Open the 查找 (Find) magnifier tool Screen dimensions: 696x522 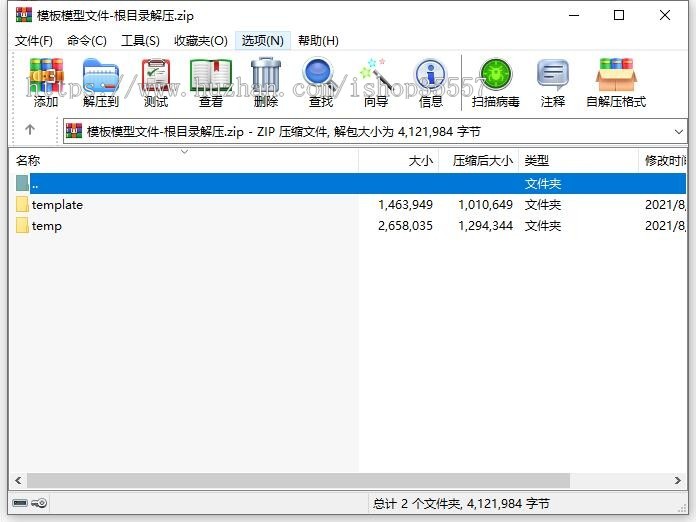tap(321, 83)
